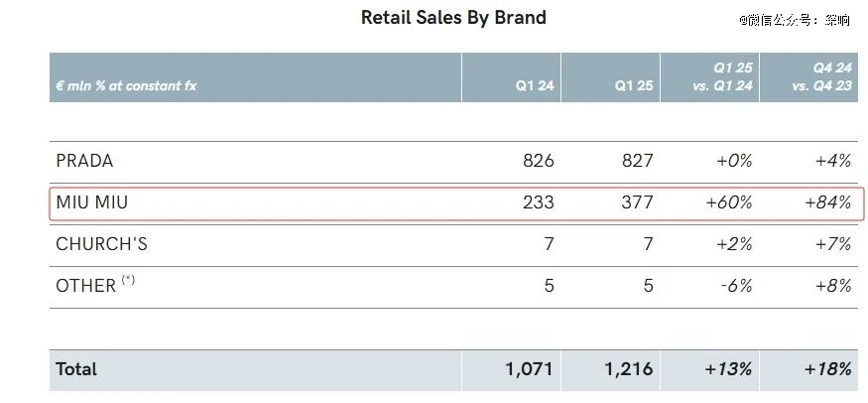Image resolution: width=868 pixels, height=403 pixels.
Task: Select the MIU MIU row label
Action: tap(92, 202)
